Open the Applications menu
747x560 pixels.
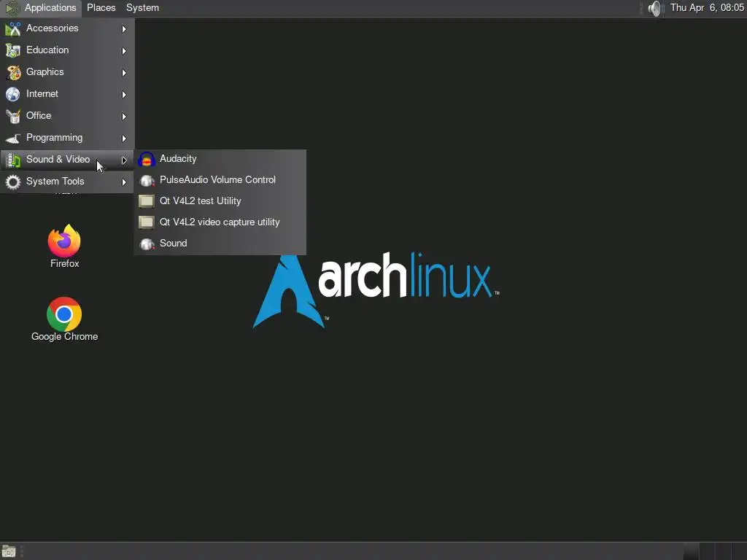pos(50,7)
